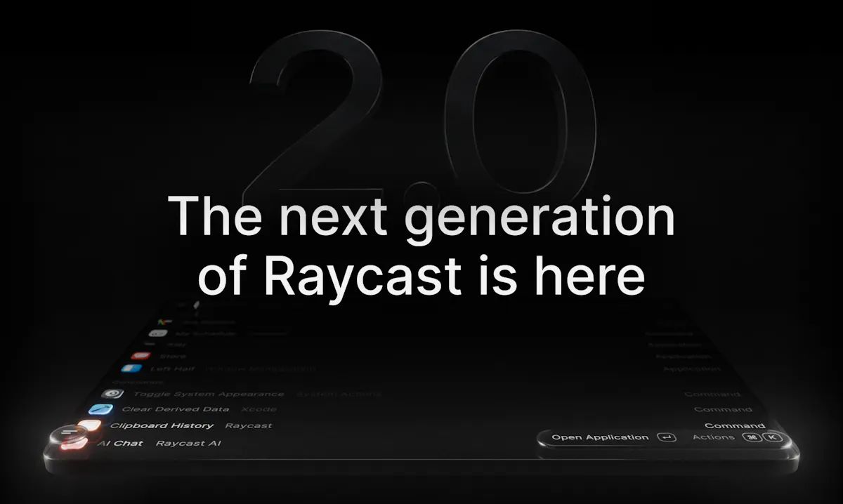Image resolution: width=843 pixels, height=504 pixels.
Task: Click the Raycast subtitle next to Clipboard History
Action: coord(248,425)
